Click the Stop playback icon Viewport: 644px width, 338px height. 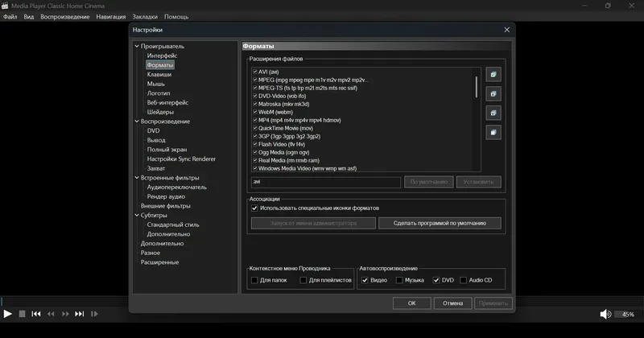pyautogui.click(x=23, y=314)
